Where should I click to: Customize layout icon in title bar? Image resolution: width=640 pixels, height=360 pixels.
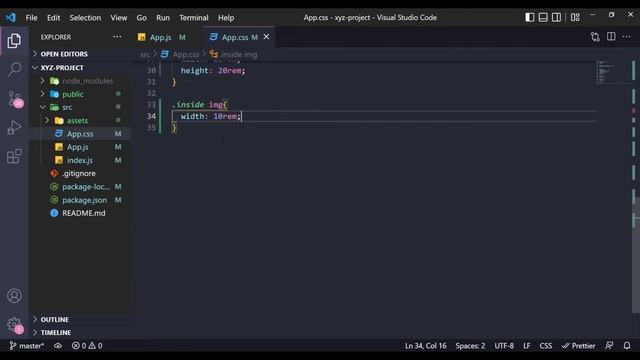pos(575,17)
